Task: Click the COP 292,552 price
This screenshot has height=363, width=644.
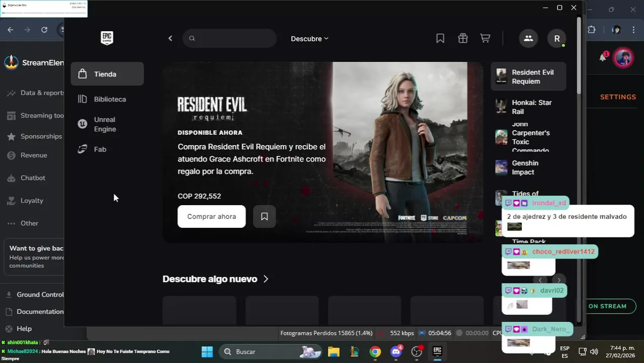Action: coord(199,196)
